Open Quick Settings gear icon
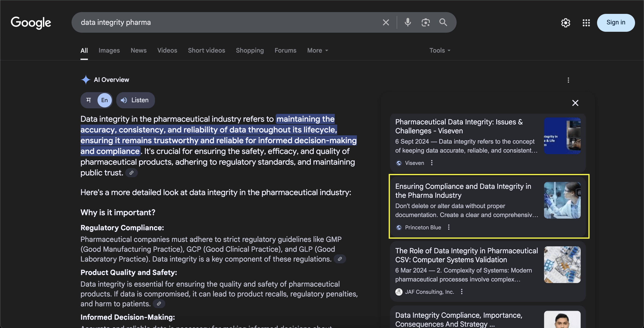644x328 pixels. pyautogui.click(x=566, y=23)
